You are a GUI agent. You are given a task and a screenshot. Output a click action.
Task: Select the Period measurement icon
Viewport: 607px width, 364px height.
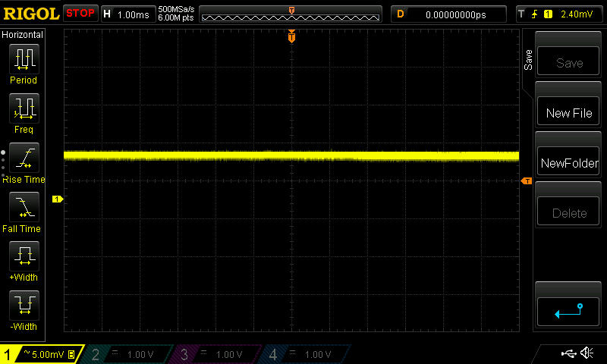pyautogui.click(x=24, y=59)
